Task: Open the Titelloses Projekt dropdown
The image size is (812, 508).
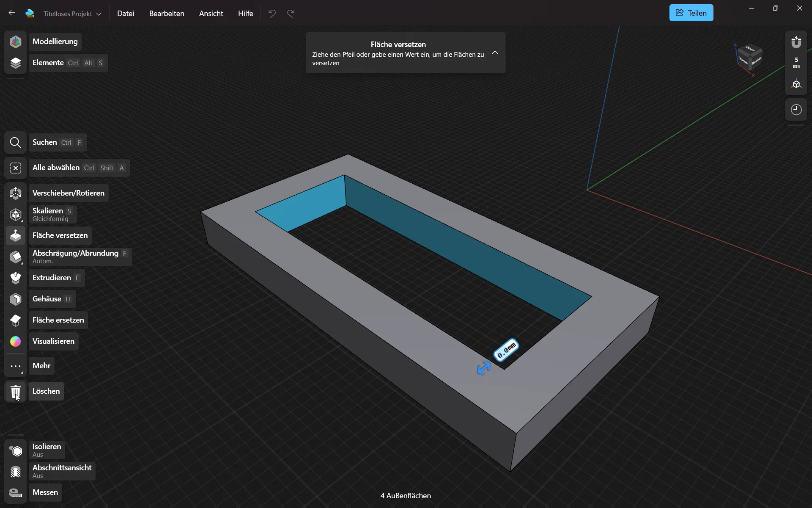Action: tap(72, 14)
